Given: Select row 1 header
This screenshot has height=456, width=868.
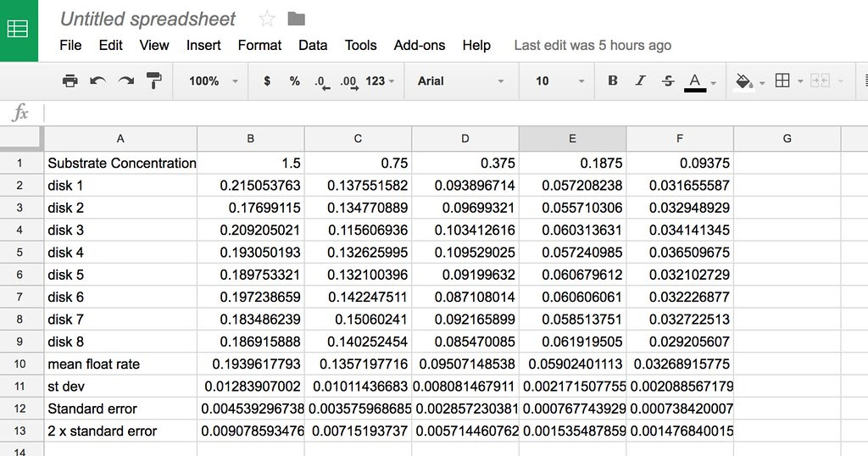Looking at the screenshot, I should [x=20, y=164].
